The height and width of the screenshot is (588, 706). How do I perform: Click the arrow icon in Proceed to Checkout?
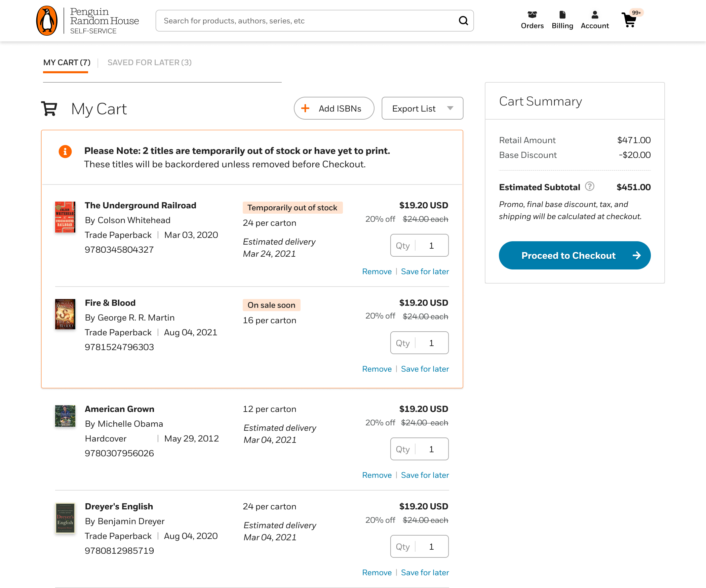click(636, 255)
